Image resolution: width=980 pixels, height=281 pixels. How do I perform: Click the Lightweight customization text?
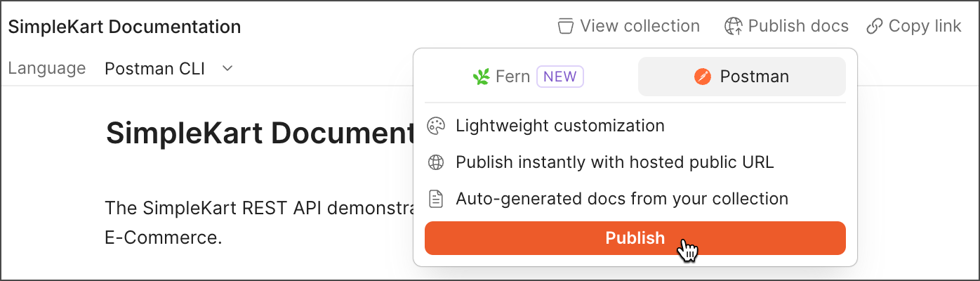coord(559,126)
